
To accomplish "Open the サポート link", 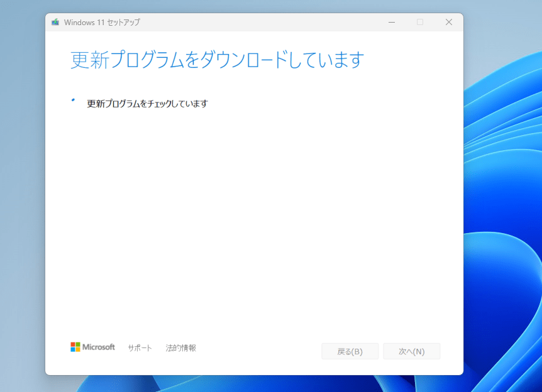I will [x=140, y=348].
